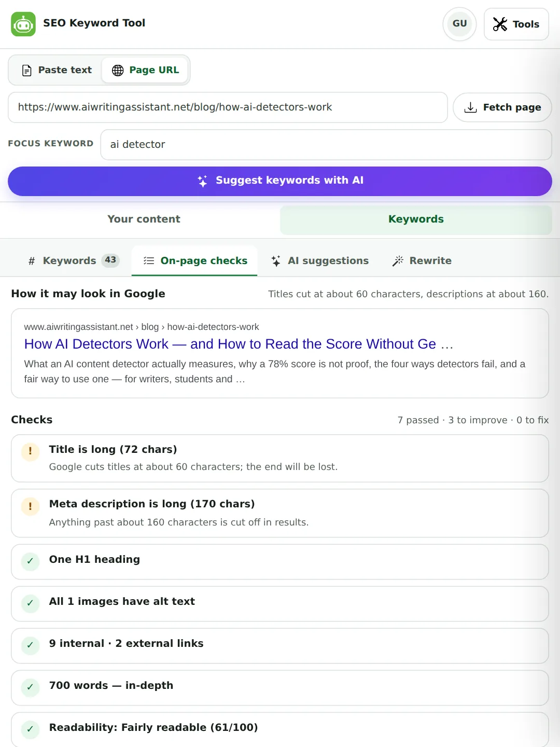Click the sparkle icon on Suggest keywords
Screen dimensions: 560x747
[203, 181]
